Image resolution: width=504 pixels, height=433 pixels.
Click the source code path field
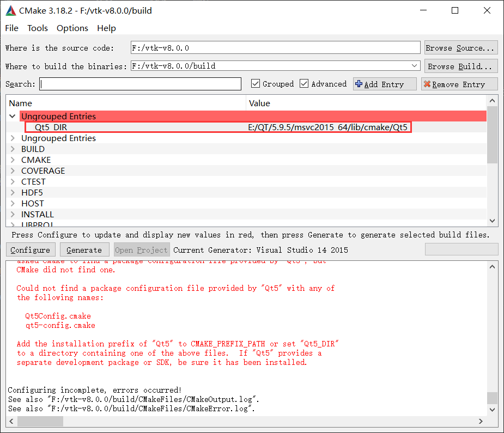276,47
